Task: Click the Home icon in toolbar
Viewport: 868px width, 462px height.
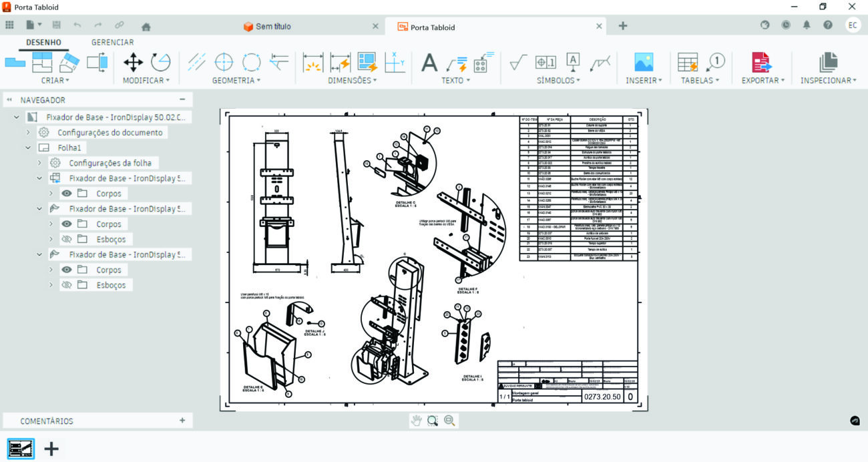Action: click(x=146, y=26)
